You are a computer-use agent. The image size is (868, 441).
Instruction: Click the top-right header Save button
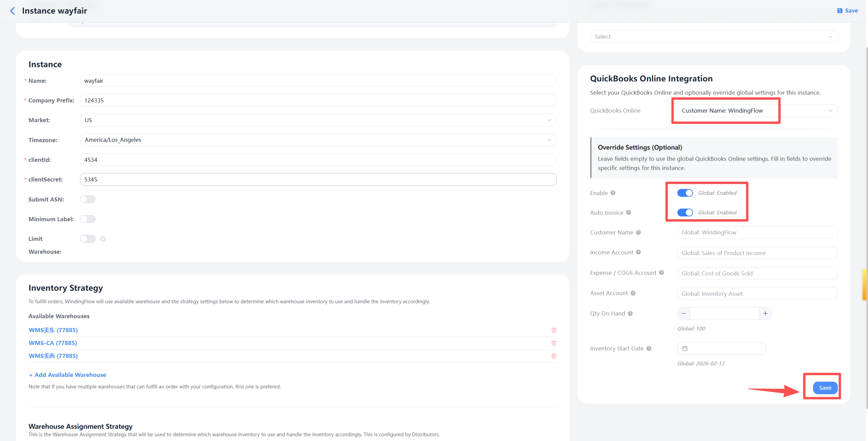tap(847, 11)
